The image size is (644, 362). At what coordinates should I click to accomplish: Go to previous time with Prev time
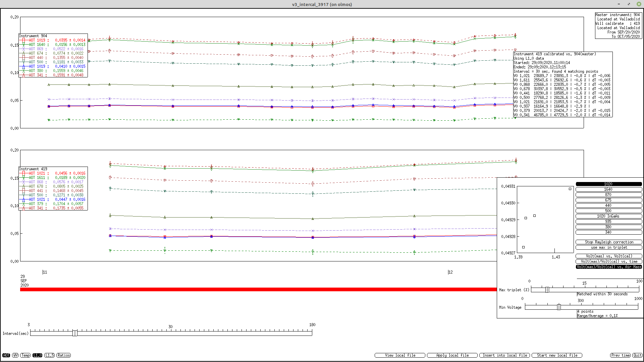point(620,355)
